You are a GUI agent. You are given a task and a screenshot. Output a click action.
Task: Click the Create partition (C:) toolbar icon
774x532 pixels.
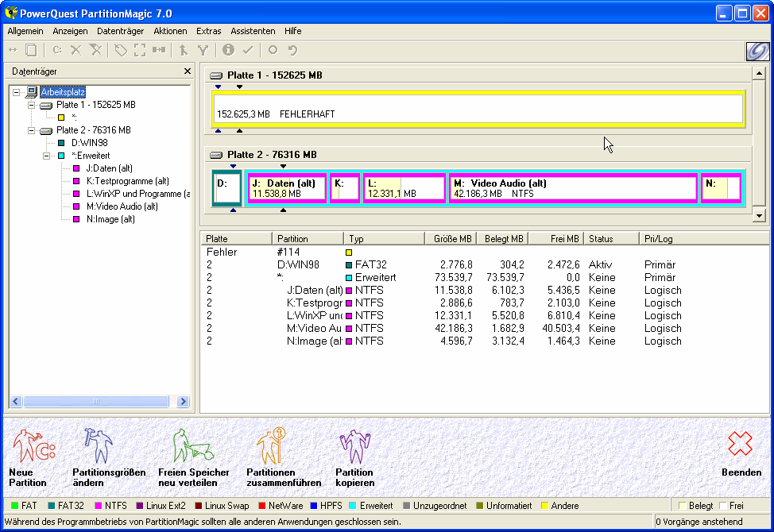coord(57,50)
